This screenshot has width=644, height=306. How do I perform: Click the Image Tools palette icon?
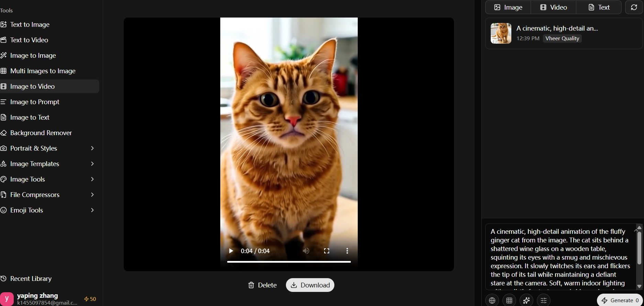3,179
